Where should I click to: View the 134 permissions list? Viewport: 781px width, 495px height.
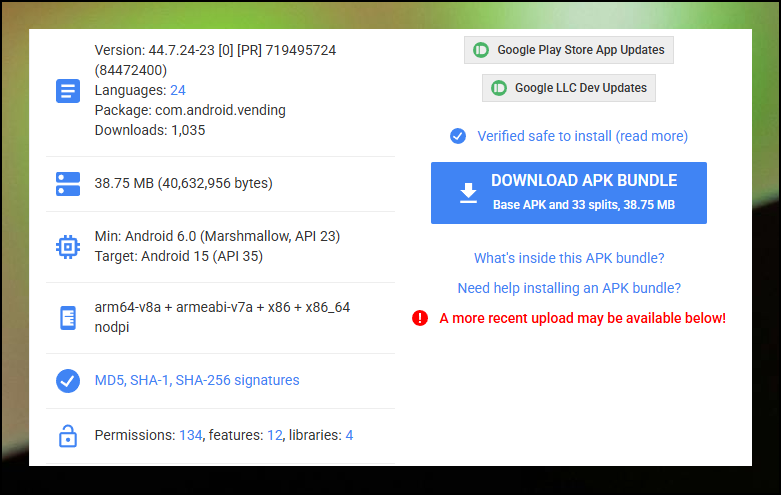[191, 435]
